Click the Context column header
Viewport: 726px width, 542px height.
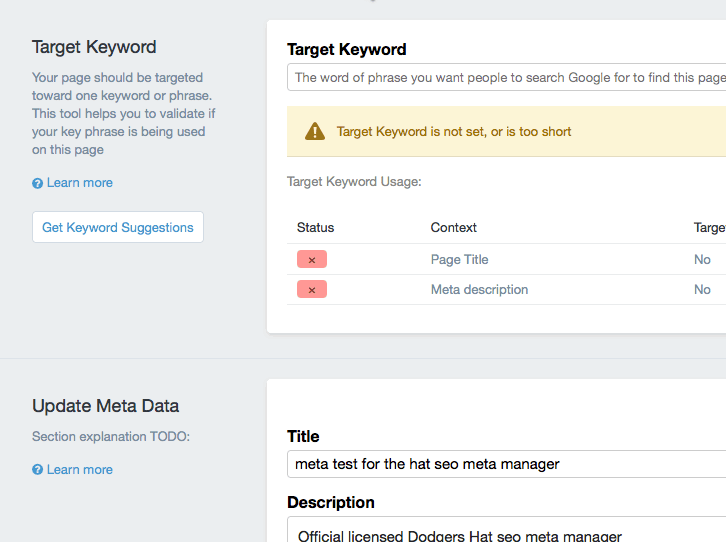(x=453, y=227)
